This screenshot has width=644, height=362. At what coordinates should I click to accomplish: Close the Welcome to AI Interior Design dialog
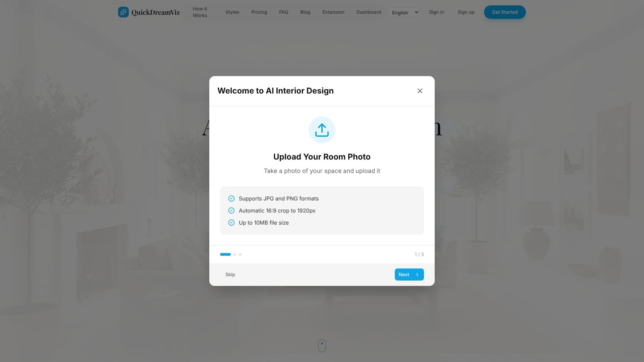(x=420, y=91)
